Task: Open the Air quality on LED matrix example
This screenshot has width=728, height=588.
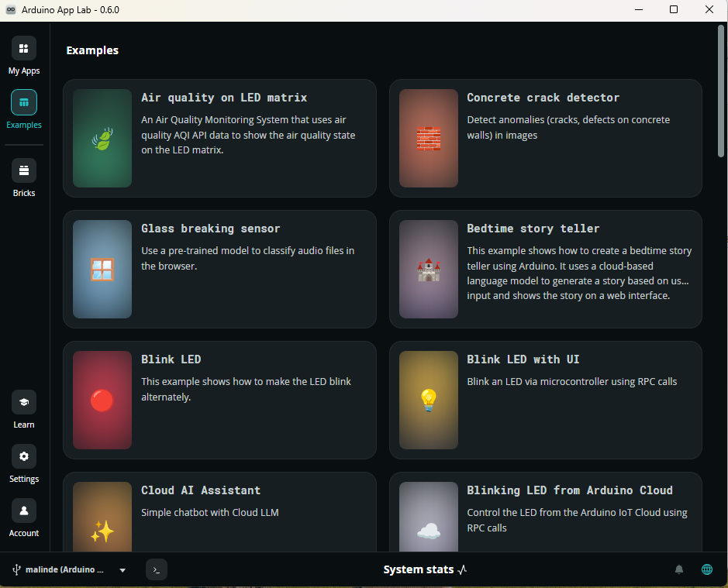Action: (224, 98)
